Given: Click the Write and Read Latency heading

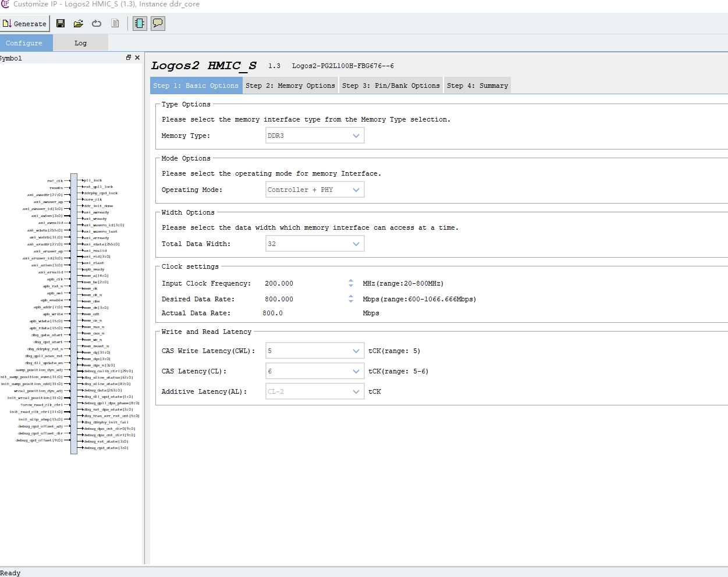Looking at the screenshot, I should tap(207, 332).
